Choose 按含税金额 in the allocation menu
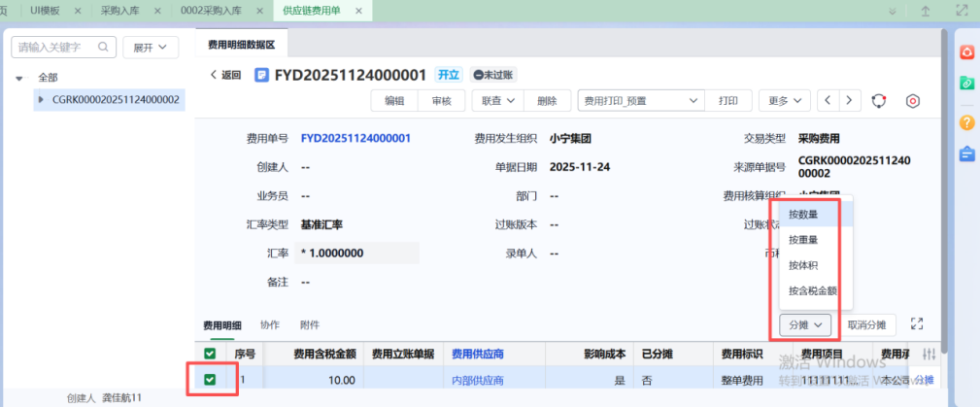980x407 pixels. [x=813, y=290]
